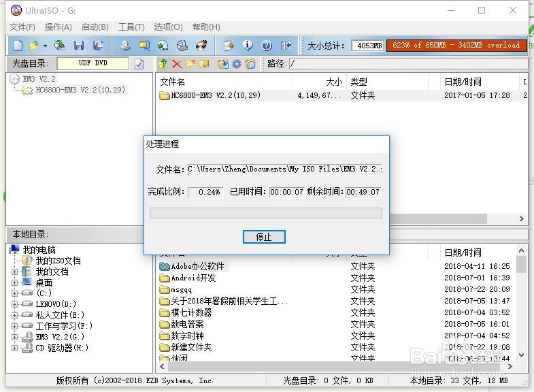Screen dimensions: 534x392
Task: Click the red X Delete icon
Action: (176, 64)
